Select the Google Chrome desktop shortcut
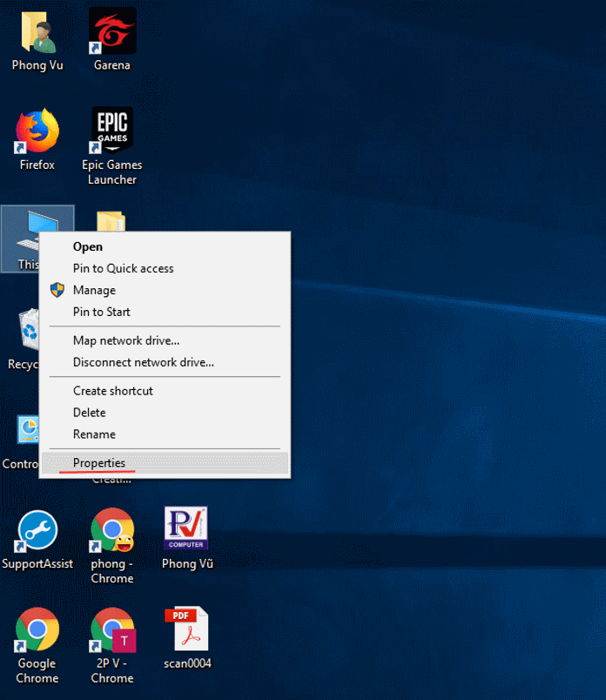Viewport: 606px width, 700px height. click(x=37, y=631)
